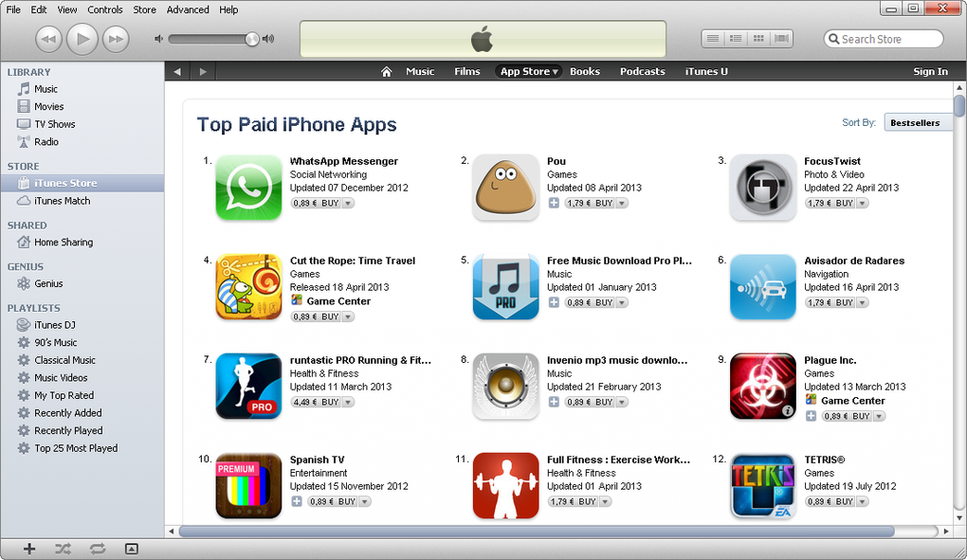Play music with the Play button

coord(82,40)
